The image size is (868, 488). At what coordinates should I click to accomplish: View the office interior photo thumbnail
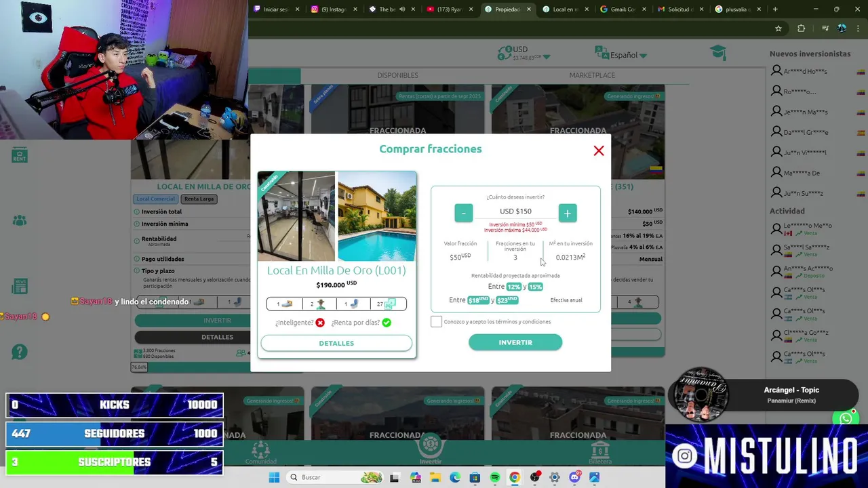(x=296, y=216)
